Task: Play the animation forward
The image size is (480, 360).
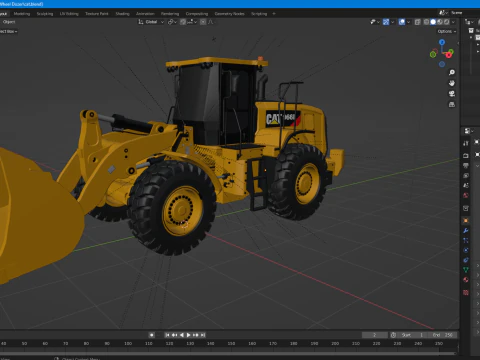Action: coord(189,335)
